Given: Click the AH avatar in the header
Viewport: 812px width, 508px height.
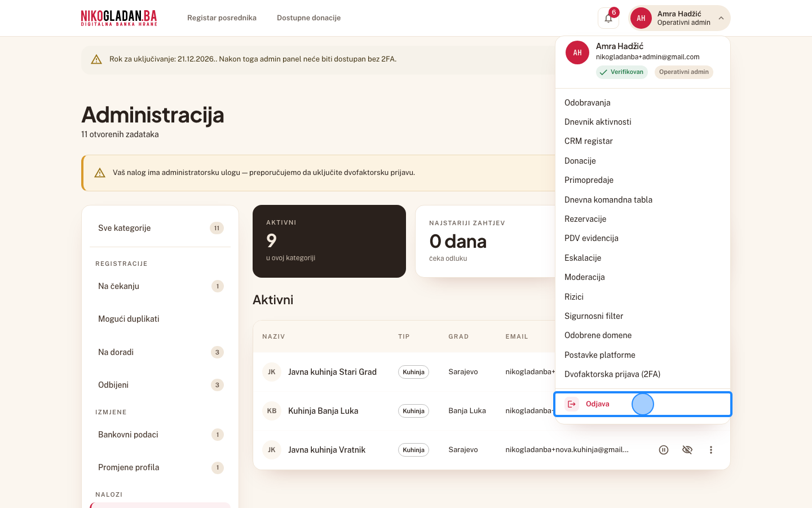Looking at the screenshot, I should [641, 18].
